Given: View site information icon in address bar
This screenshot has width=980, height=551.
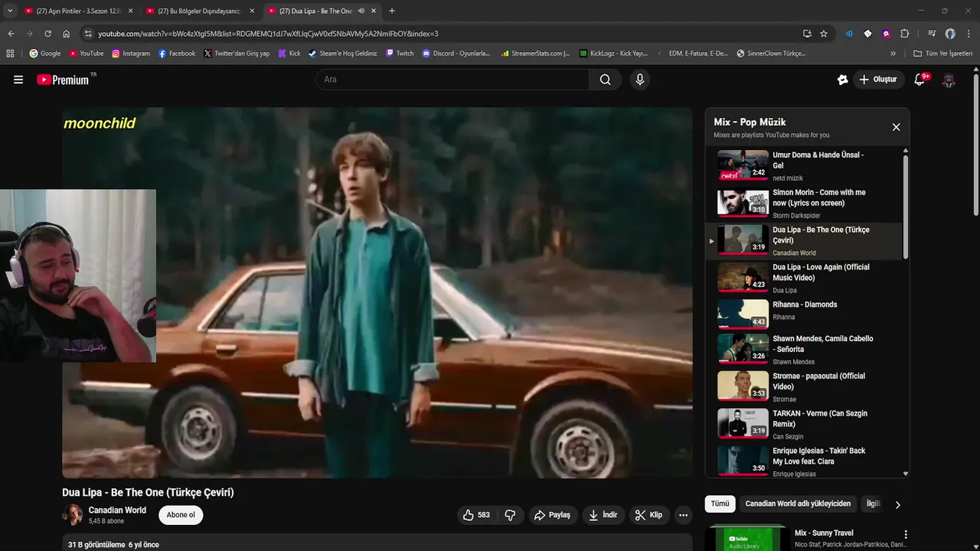Looking at the screenshot, I should 88,34.
